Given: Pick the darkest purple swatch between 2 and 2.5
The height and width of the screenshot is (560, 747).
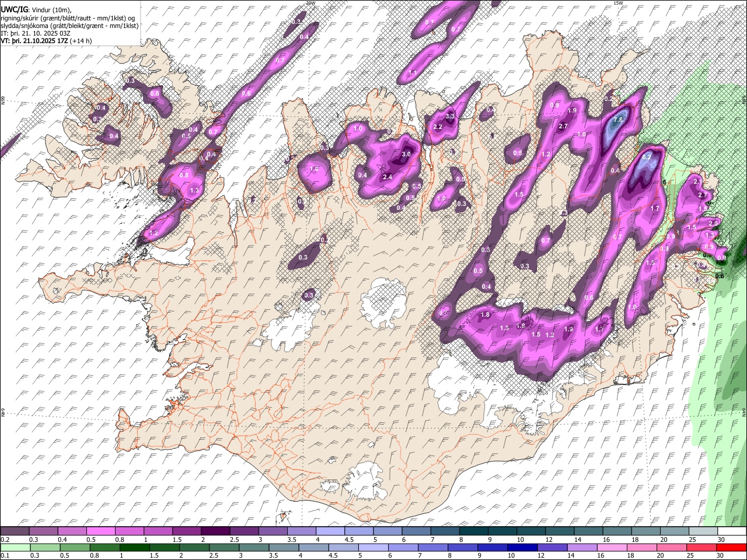Looking at the screenshot, I should point(215,531).
